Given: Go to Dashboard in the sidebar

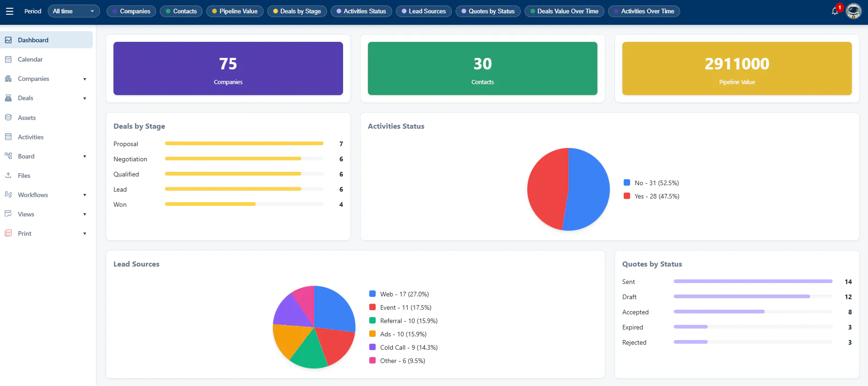Looking at the screenshot, I should click(46, 40).
